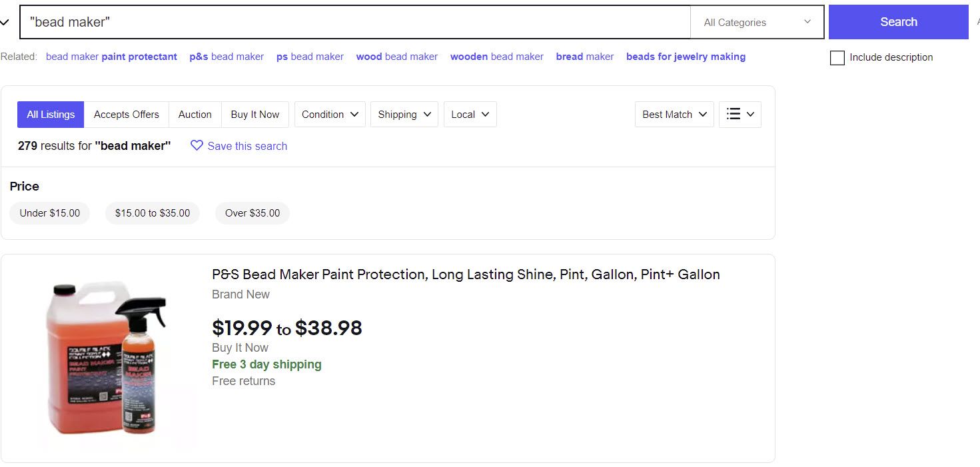The height and width of the screenshot is (467, 980).
Task: Switch to the Auction tab
Action: [195, 115]
